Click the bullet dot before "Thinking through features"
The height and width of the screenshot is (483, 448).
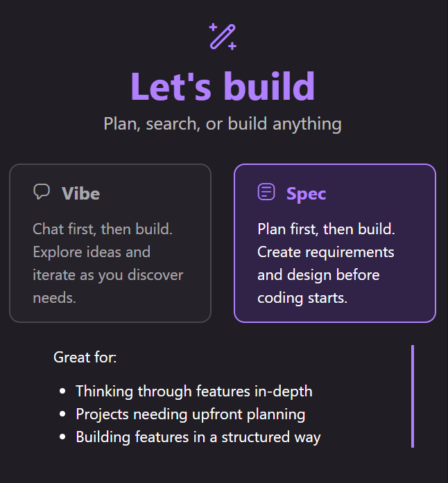point(63,392)
